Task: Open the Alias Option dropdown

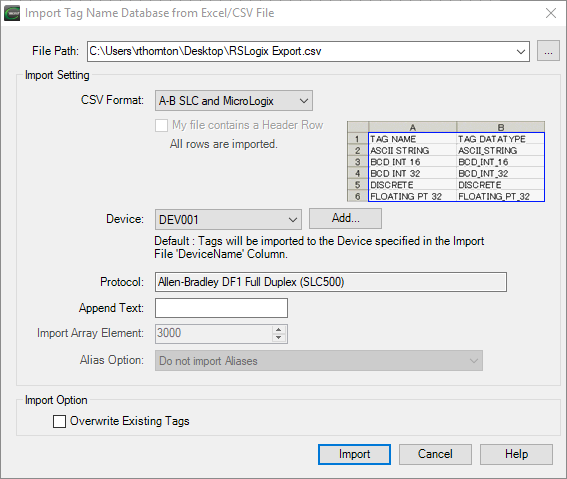Action: coord(319,360)
